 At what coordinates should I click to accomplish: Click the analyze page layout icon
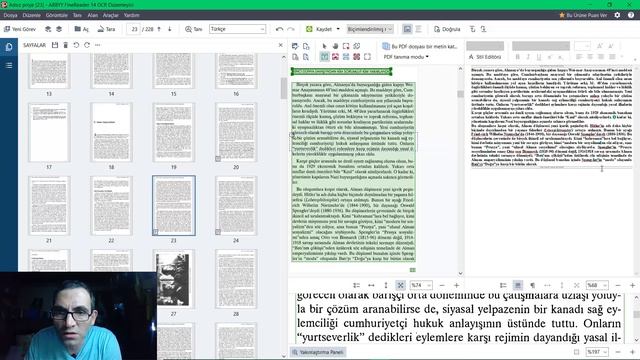295,57
